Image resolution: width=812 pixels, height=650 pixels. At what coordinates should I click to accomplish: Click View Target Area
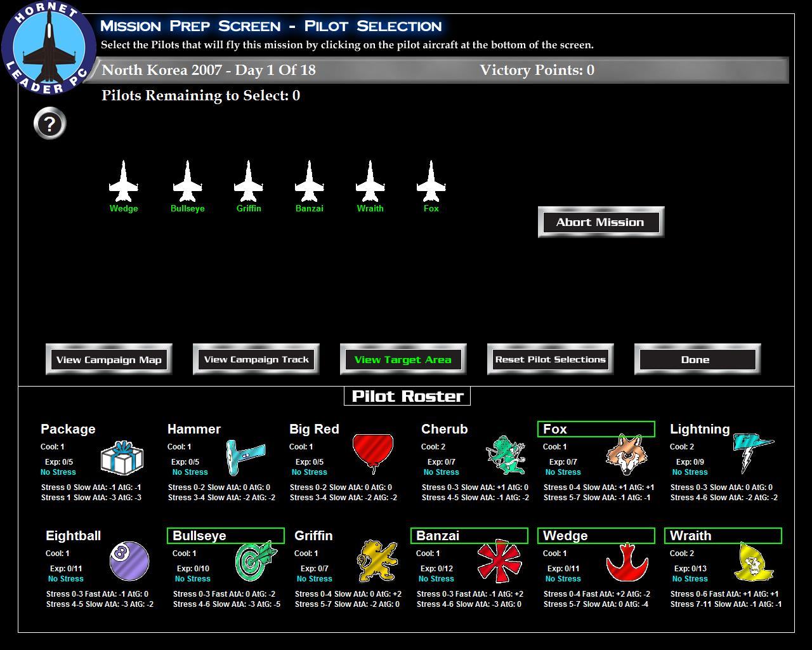[403, 359]
